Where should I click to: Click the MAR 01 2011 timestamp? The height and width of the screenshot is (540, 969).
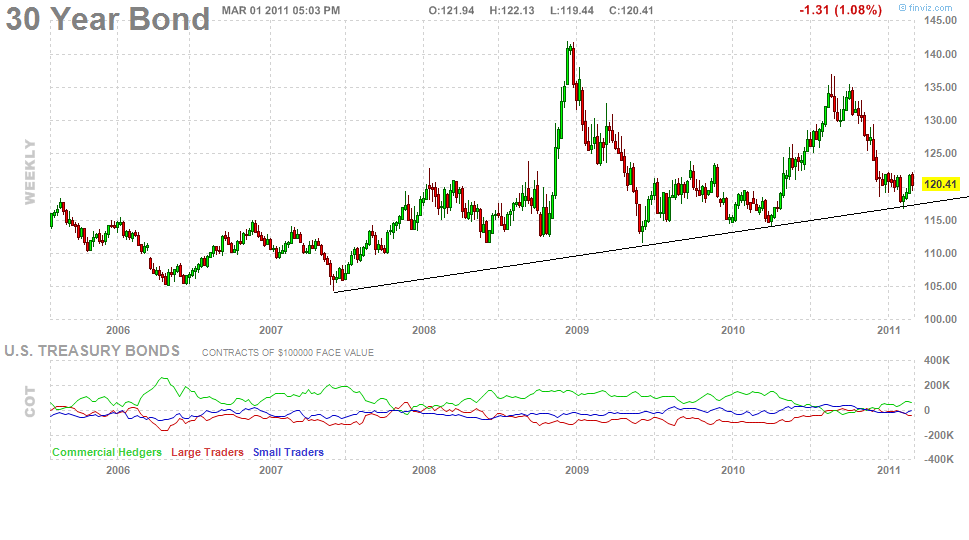pyautogui.click(x=280, y=10)
